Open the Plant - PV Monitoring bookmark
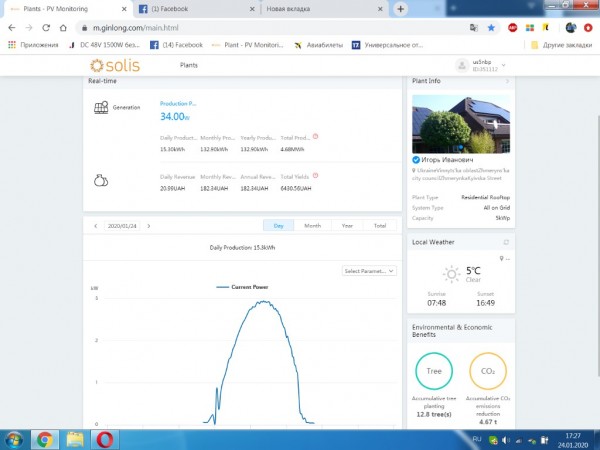Screen dimensions: 600x450 (x=248, y=45)
